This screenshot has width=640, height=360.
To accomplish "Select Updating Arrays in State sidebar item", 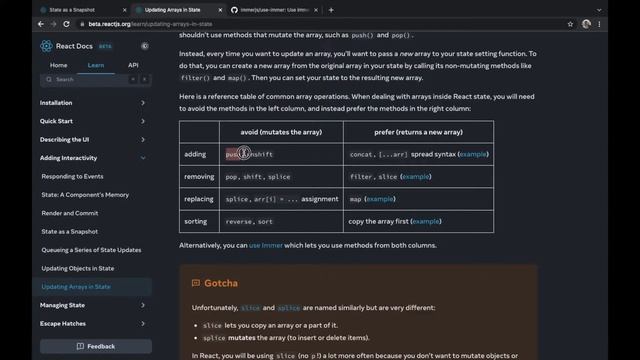I will (x=93, y=287).
